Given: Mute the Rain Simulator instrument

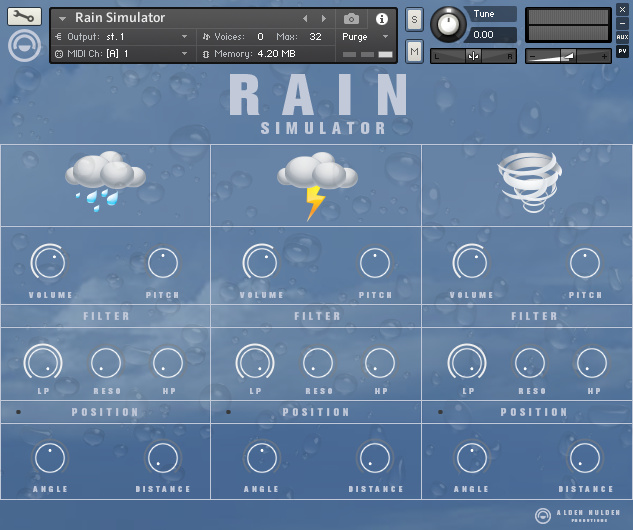Looking at the screenshot, I should pos(414,51).
